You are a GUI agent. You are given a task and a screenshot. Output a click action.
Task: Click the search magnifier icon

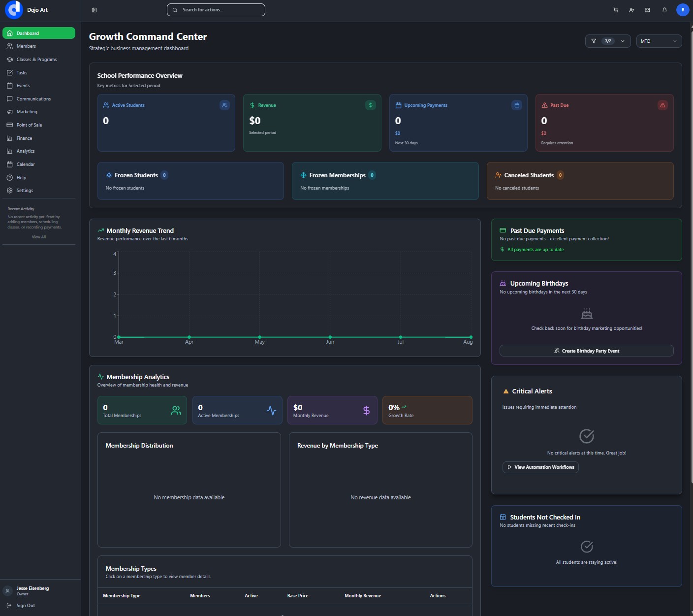(175, 10)
